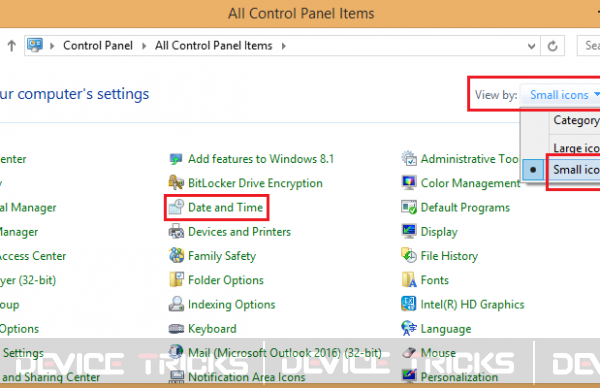
Task: Open the Indexing Options link
Action: pos(232,305)
